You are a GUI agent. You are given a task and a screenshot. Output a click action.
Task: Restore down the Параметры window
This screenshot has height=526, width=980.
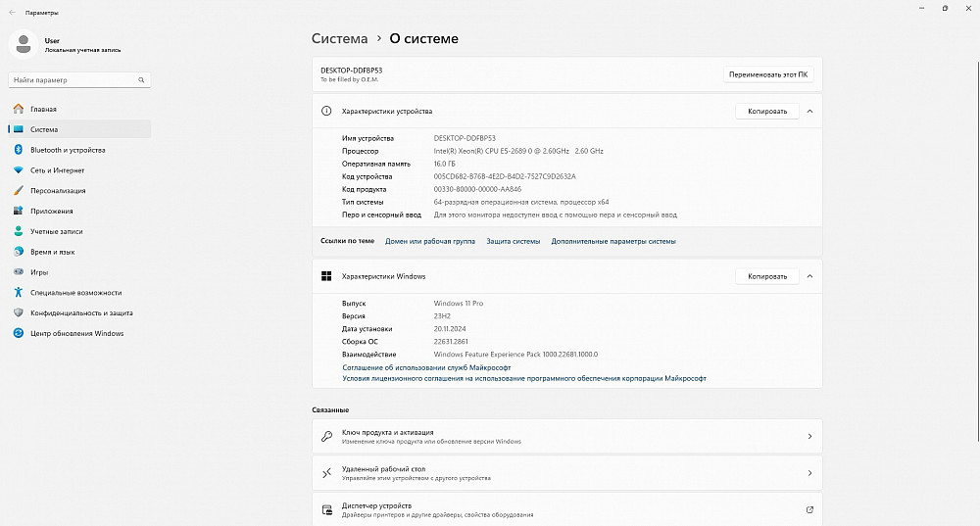point(945,8)
